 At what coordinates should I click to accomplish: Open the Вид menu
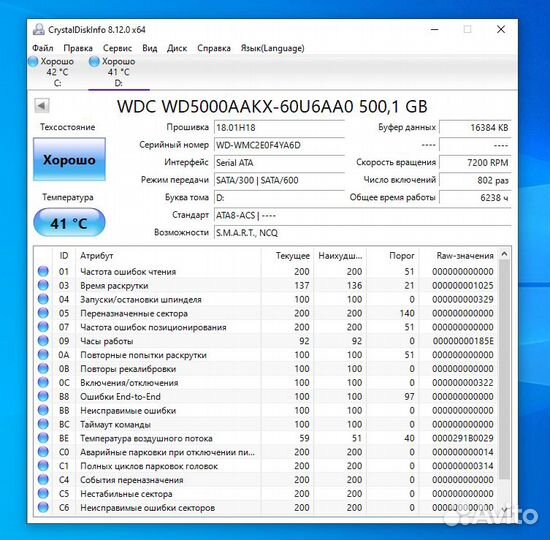coord(149,48)
